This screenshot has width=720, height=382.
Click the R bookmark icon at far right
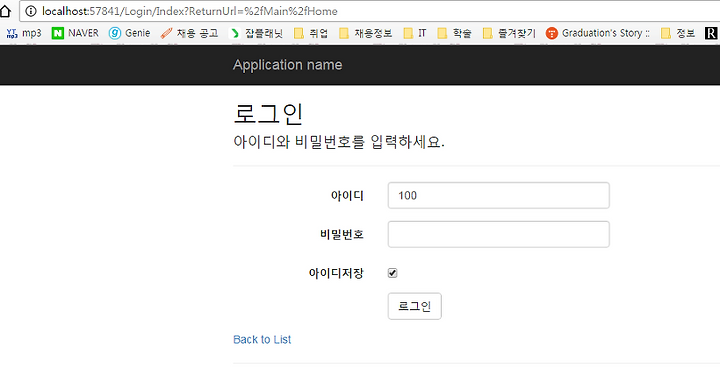[x=711, y=33]
